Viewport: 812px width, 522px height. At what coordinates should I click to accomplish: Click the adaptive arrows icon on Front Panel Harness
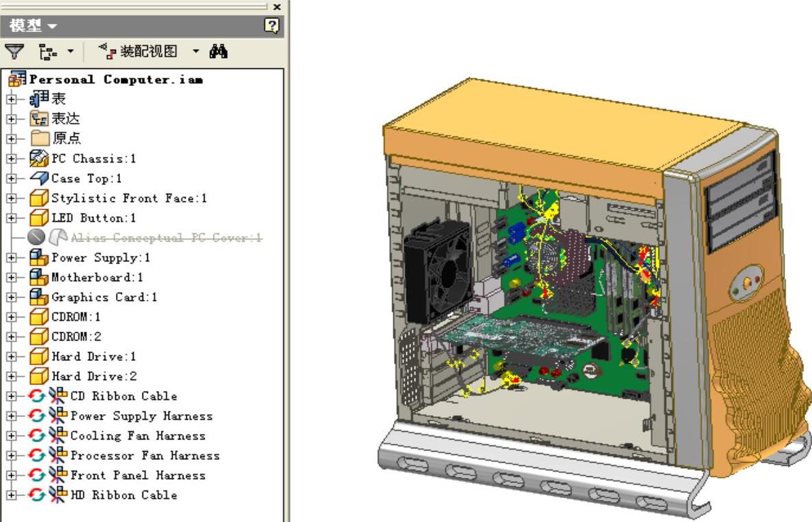tap(36, 475)
